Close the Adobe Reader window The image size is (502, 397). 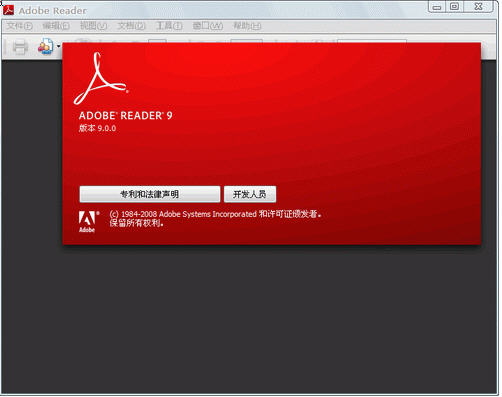click(479, 7)
